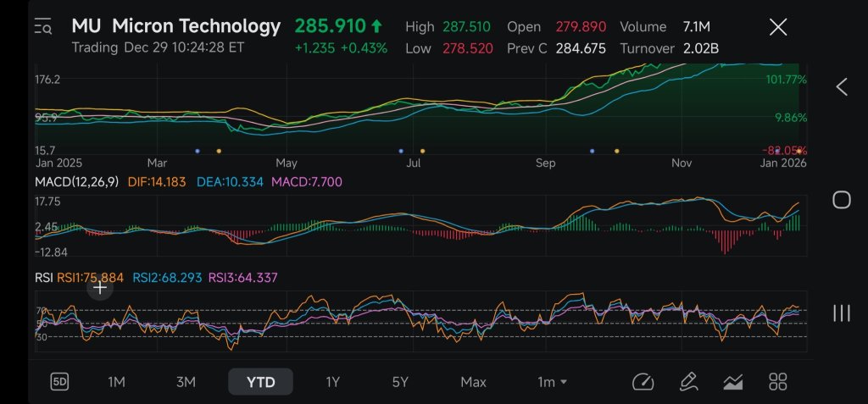This screenshot has height=404, width=868.
Task: Click the Low value 278.520
Action: [x=468, y=49]
